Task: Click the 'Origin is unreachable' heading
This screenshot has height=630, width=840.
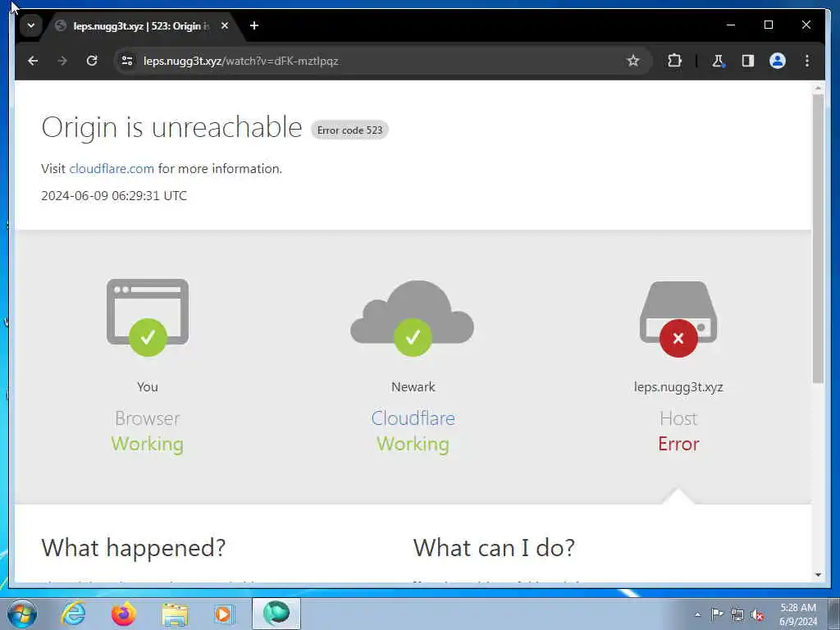Action: [x=171, y=127]
